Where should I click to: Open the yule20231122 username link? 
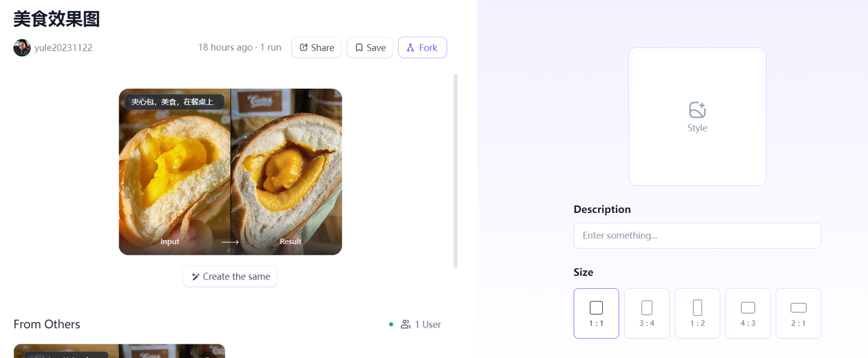pos(63,47)
